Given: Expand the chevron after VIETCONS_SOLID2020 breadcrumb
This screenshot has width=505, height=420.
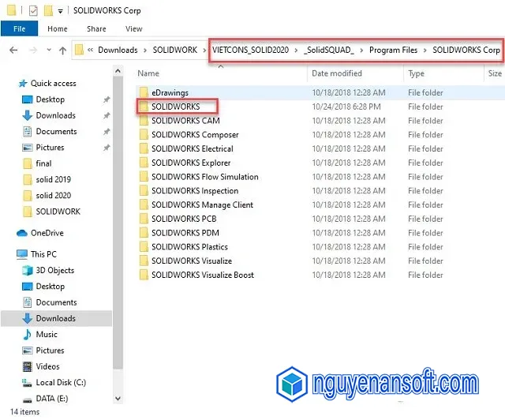Looking at the screenshot, I should 296,51.
